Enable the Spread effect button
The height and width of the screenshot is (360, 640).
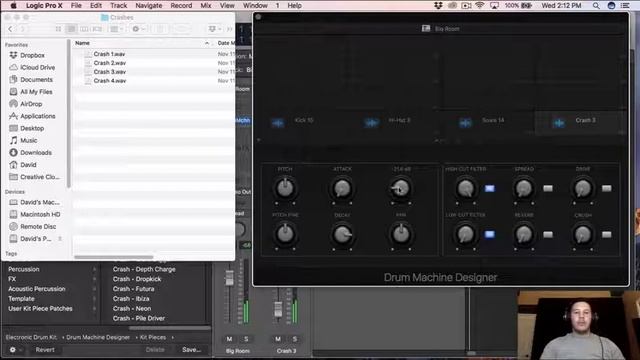[548, 188]
